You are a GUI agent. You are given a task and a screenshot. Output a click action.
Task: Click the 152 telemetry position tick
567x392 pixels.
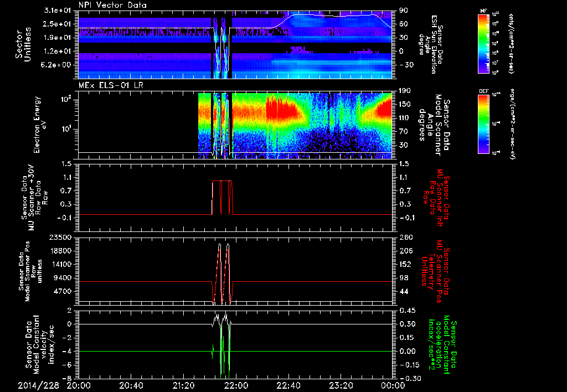(x=405, y=264)
